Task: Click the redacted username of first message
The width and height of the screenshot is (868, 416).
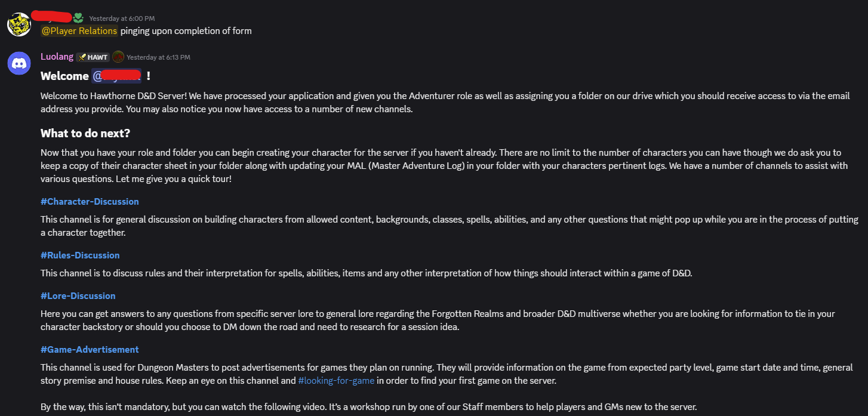Action: pyautogui.click(x=52, y=16)
